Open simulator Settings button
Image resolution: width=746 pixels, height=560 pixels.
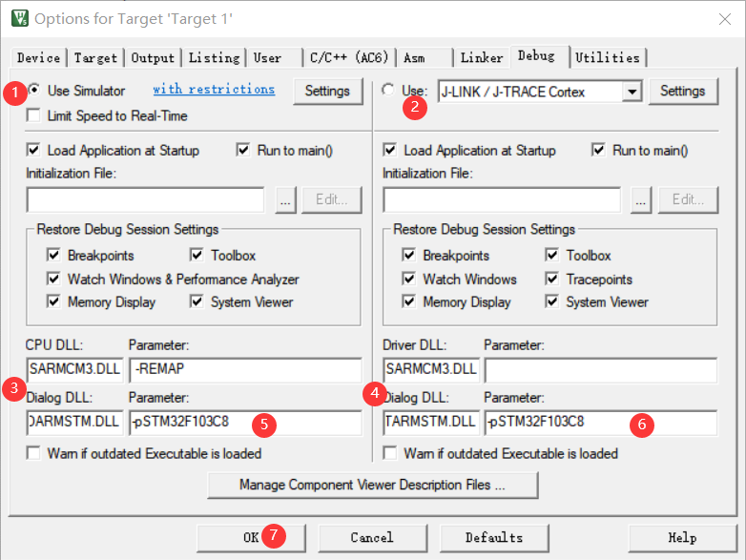[327, 91]
